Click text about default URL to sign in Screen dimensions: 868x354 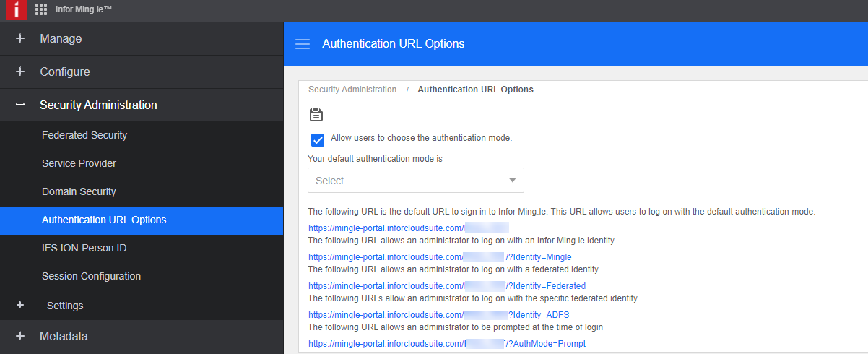click(561, 212)
